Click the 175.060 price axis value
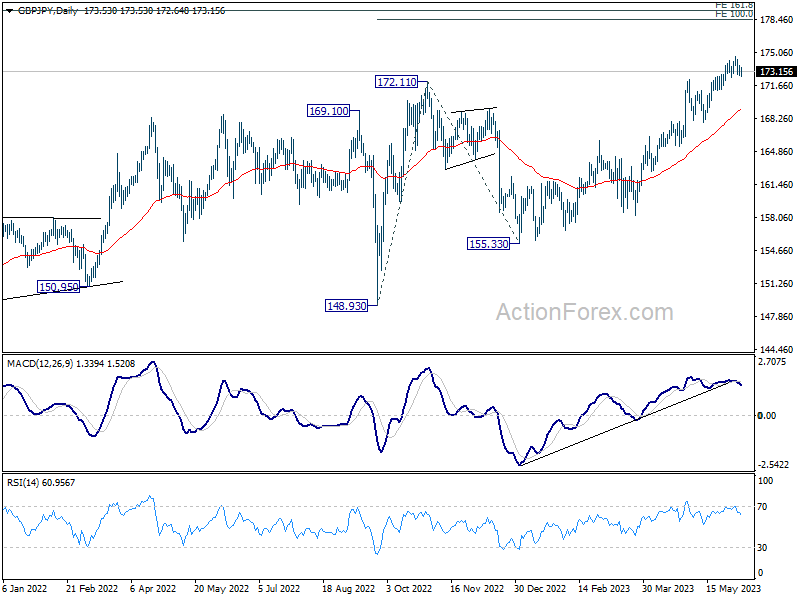Screen dimensions: 800x600 point(777,53)
